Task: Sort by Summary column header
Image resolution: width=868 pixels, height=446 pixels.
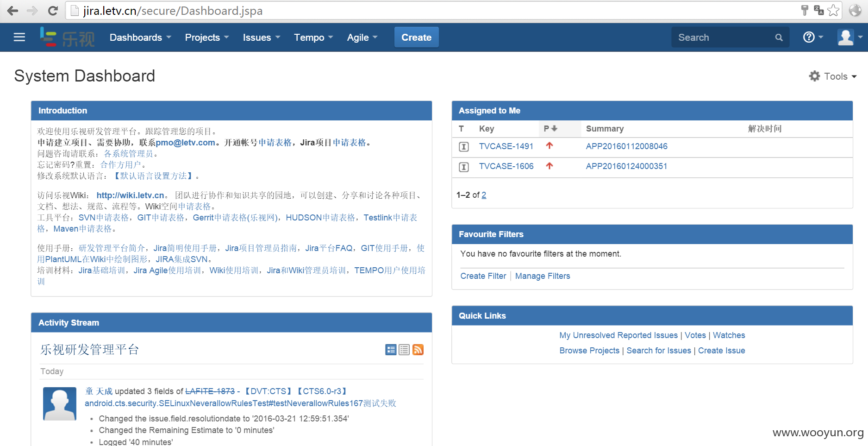Action: (605, 129)
